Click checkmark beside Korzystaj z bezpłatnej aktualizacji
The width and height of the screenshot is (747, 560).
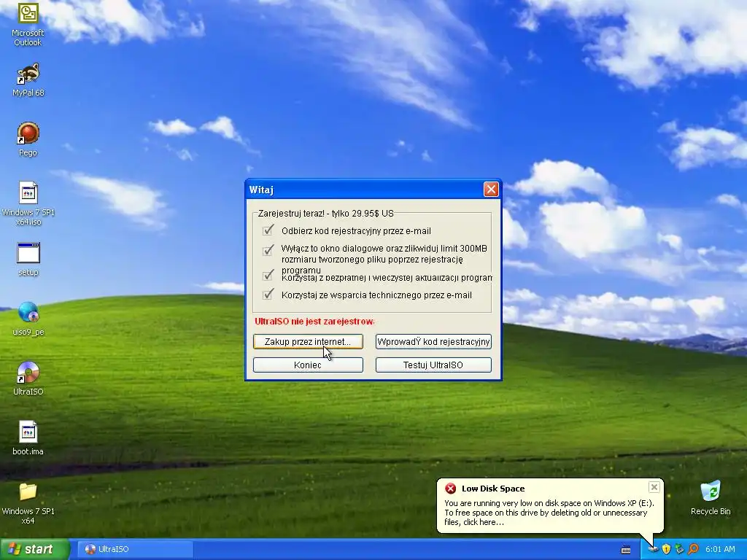coord(268,275)
